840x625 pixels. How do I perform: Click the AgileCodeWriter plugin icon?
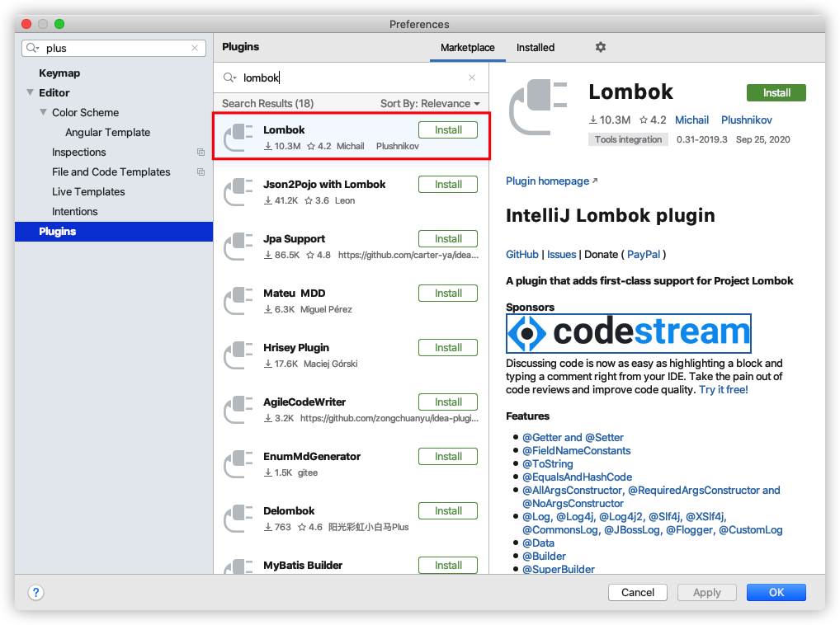click(238, 410)
